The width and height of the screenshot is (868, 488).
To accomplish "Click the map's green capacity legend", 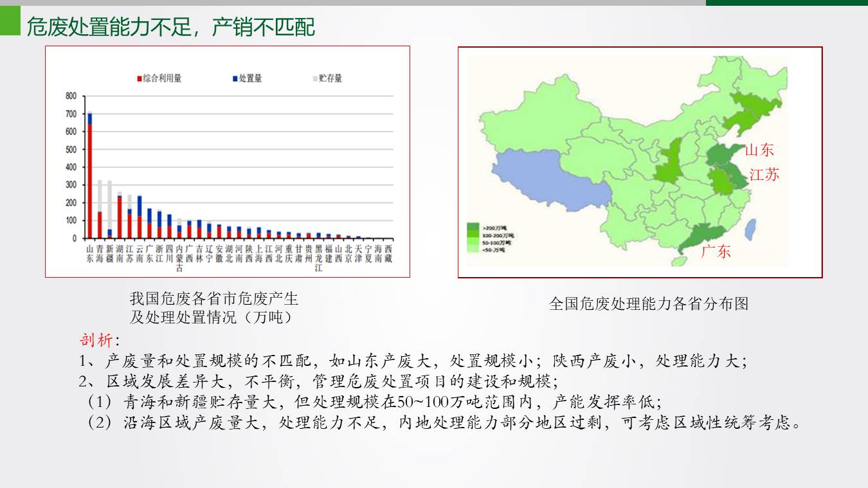I will click(x=485, y=238).
